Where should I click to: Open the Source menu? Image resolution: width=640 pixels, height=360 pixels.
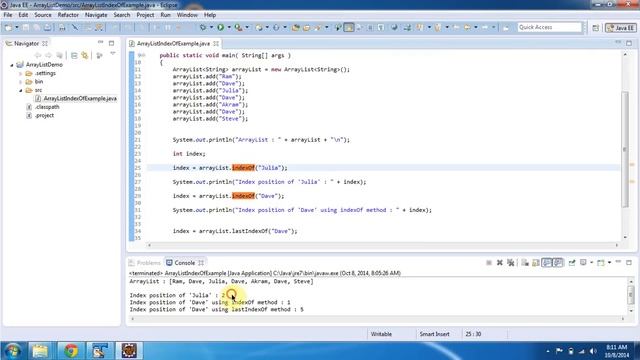click(43, 15)
